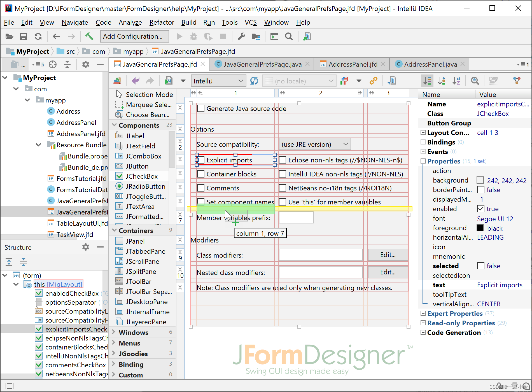This screenshot has width=532, height=392.
Task: Open the (use JRE version) combo box
Action: [x=315, y=144]
